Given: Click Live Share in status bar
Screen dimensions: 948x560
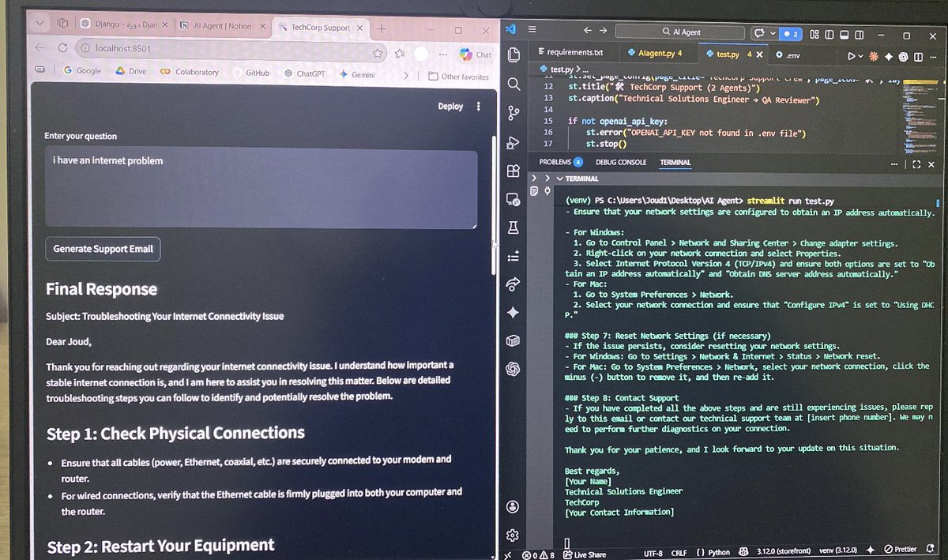Looking at the screenshot, I should click(585, 554).
